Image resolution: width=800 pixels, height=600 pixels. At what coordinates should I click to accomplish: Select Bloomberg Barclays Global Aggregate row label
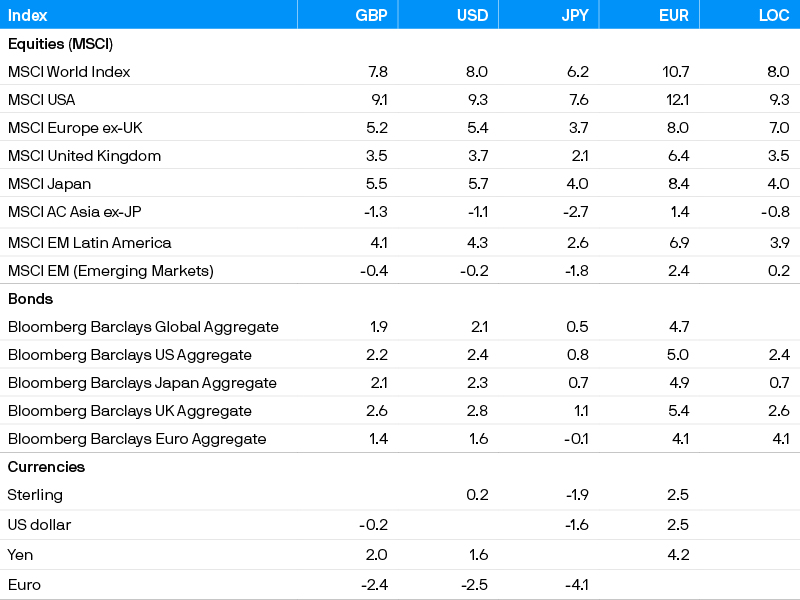(x=143, y=327)
